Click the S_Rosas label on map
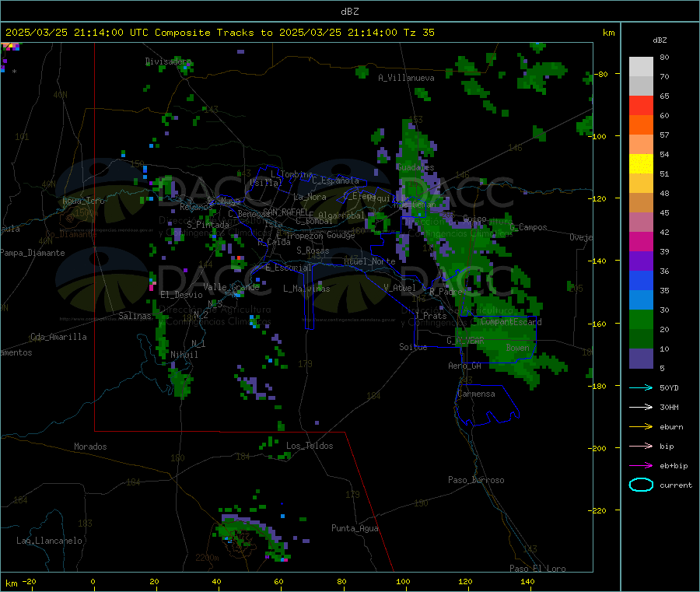Viewport: 700px width, 592px height. 313,250
